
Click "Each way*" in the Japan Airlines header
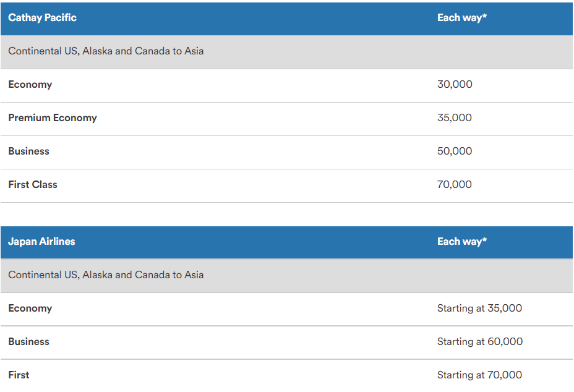(461, 242)
